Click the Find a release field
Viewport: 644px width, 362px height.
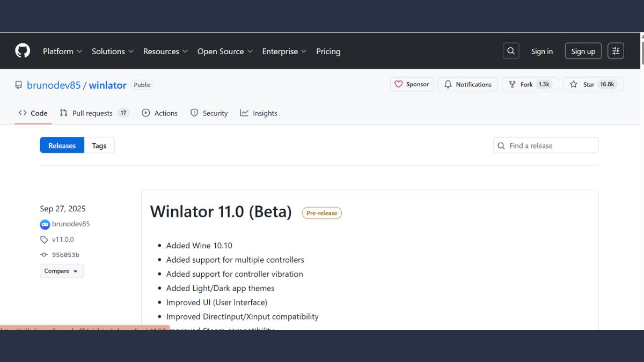pos(546,145)
